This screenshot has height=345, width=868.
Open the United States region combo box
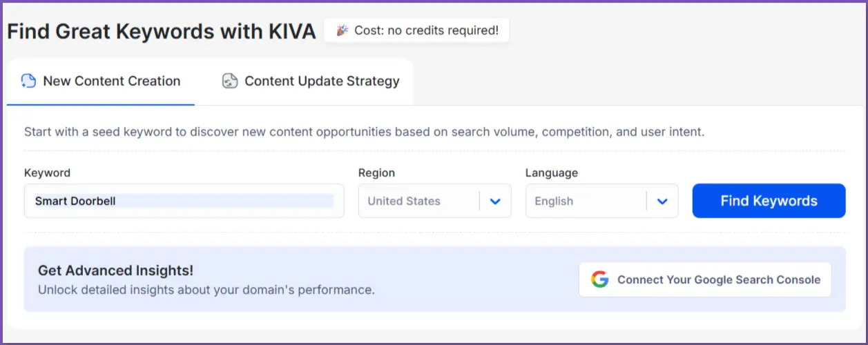(x=418, y=201)
